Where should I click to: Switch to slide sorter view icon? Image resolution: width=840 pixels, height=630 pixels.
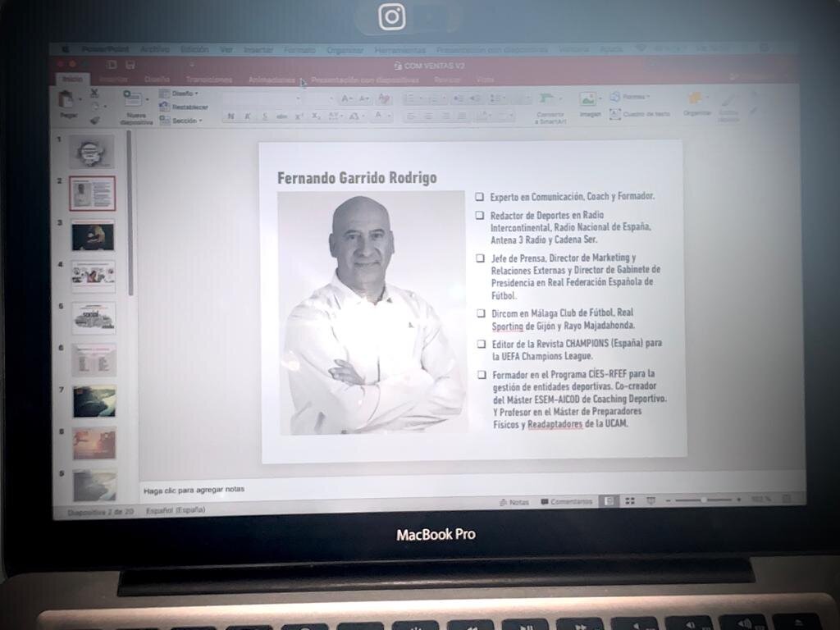tap(629, 500)
